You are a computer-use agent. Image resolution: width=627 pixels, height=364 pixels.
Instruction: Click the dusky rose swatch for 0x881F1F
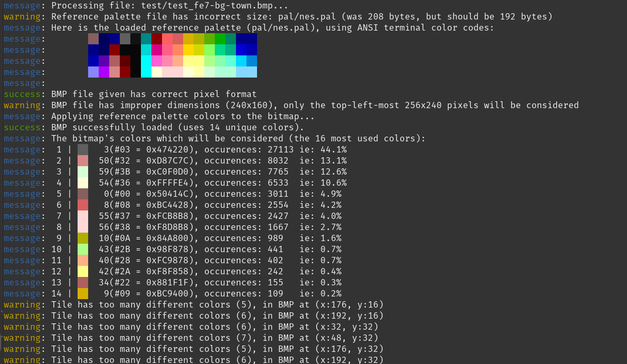pos(83,283)
